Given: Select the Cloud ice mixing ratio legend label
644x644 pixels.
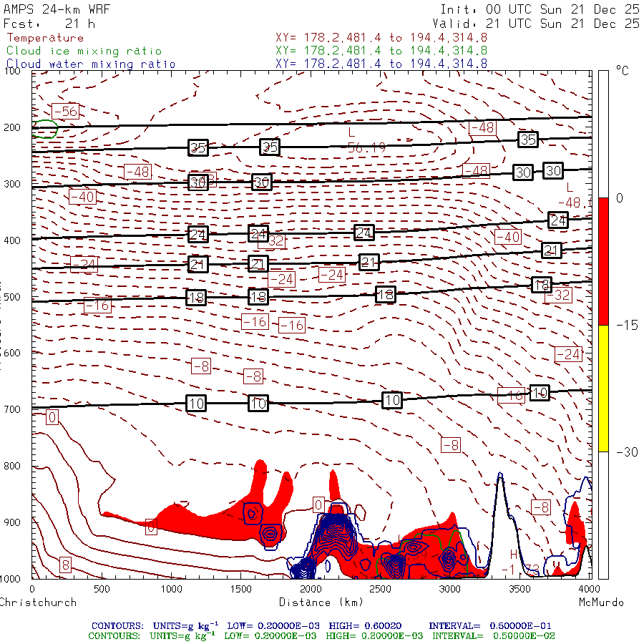Looking at the screenshot, I should [x=84, y=51].
